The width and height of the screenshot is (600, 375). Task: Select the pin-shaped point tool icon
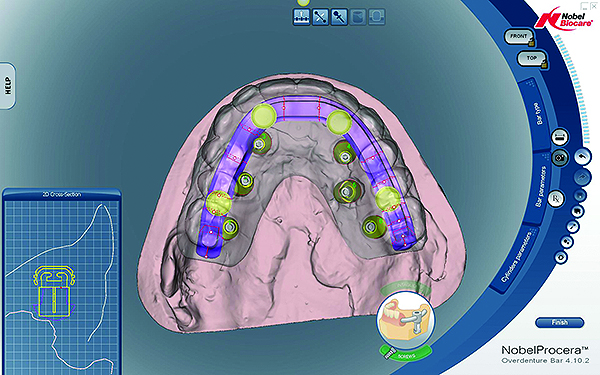339,17
